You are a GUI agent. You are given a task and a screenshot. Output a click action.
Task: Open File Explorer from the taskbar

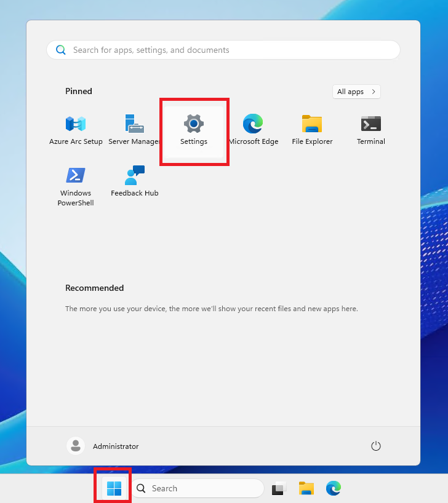(306, 488)
